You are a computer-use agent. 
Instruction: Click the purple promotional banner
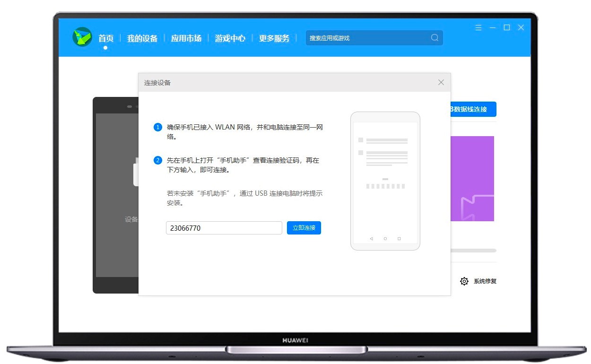tap(472, 179)
